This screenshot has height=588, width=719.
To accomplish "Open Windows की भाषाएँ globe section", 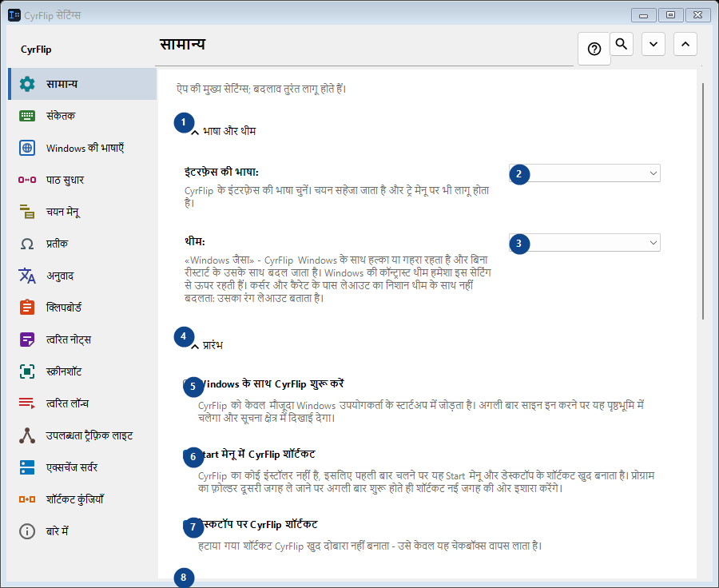I will (x=82, y=148).
